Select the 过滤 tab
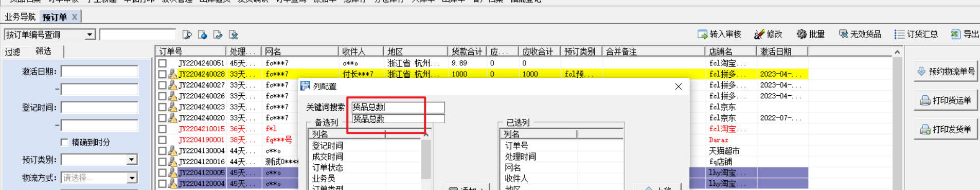980x190 pixels. pos(13,51)
